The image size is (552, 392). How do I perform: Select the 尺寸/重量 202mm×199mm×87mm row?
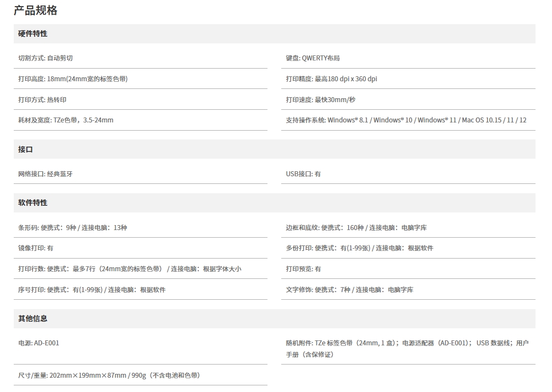coord(109,376)
